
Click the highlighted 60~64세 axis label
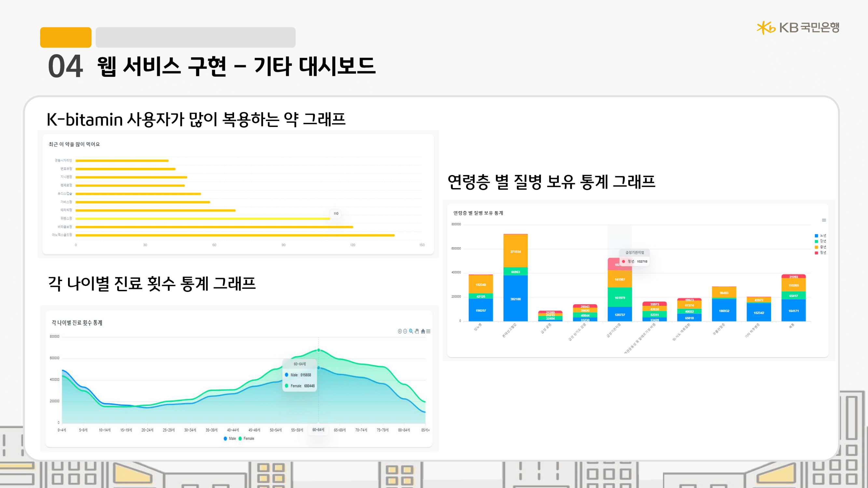(318, 430)
